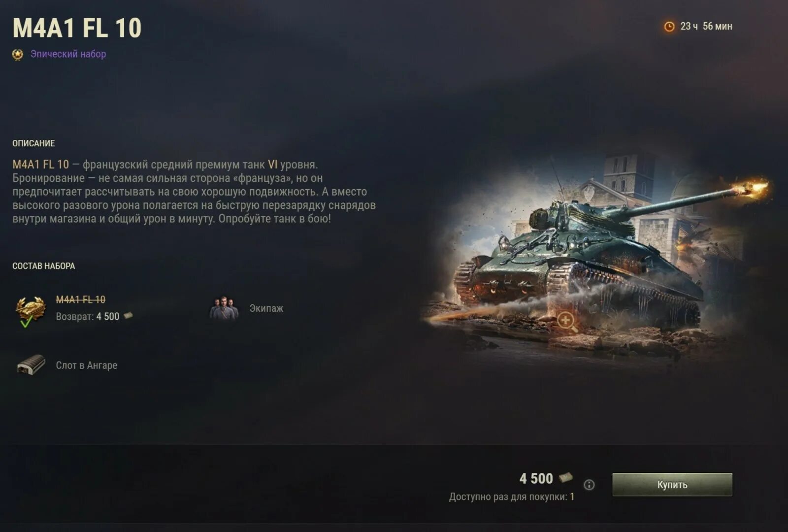Screen dimensions: 788x532
Task: Open the info icon beside the price
Action: tap(589, 485)
